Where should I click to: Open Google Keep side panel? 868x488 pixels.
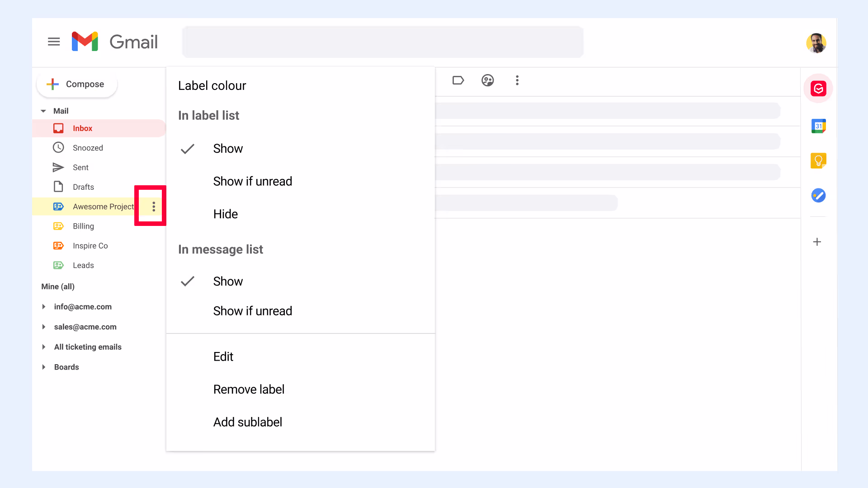[x=818, y=160]
